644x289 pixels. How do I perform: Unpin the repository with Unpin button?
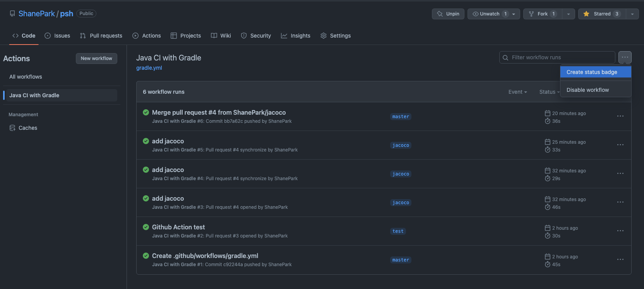coord(448,14)
